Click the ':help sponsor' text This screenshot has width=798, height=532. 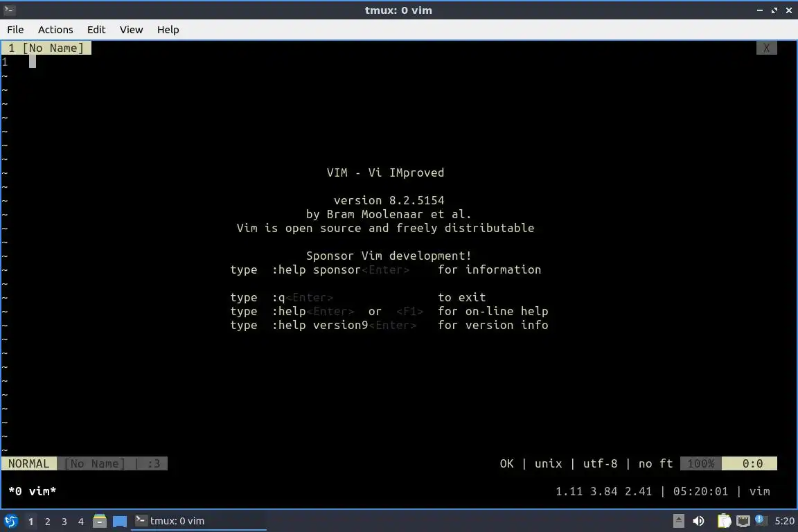(x=316, y=269)
